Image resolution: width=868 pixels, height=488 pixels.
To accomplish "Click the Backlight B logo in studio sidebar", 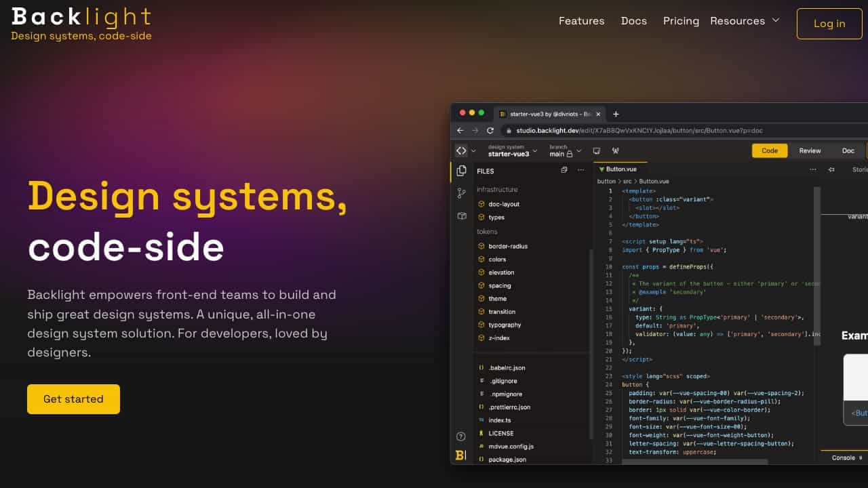I will click(x=460, y=455).
